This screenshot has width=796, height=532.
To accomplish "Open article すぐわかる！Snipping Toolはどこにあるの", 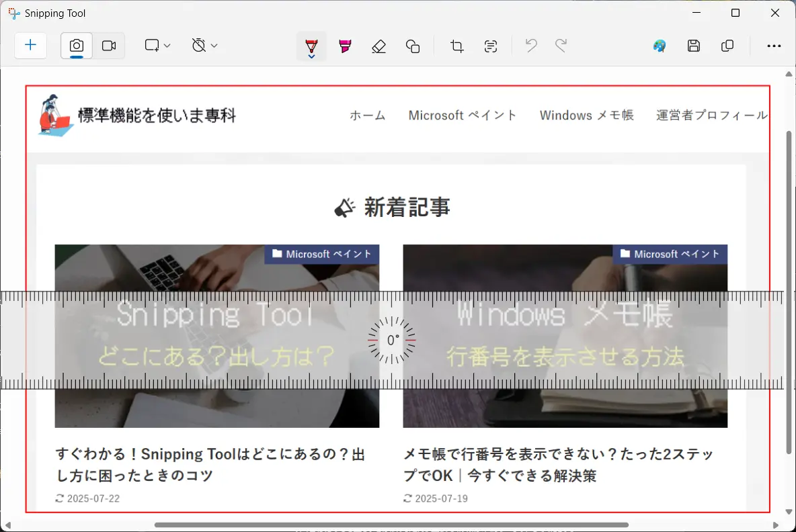I will [210, 465].
